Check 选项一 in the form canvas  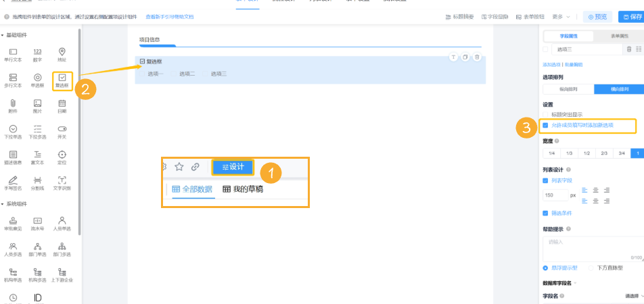[x=141, y=74]
